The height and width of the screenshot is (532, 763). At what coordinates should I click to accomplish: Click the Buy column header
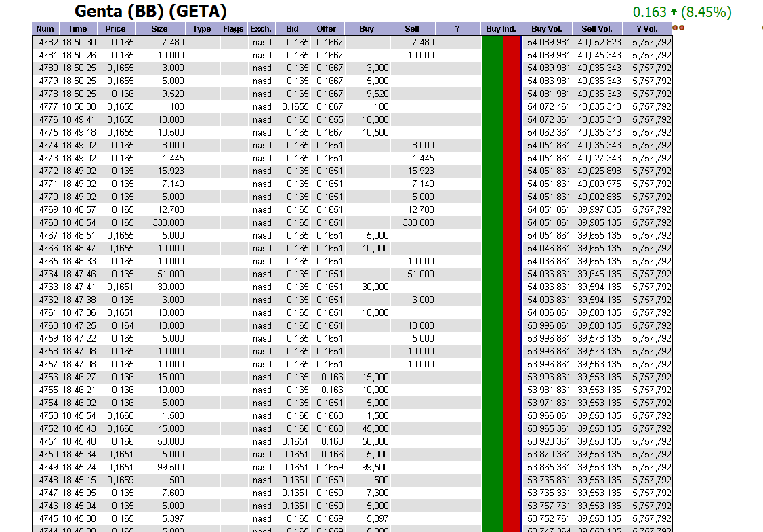click(367, 28)
